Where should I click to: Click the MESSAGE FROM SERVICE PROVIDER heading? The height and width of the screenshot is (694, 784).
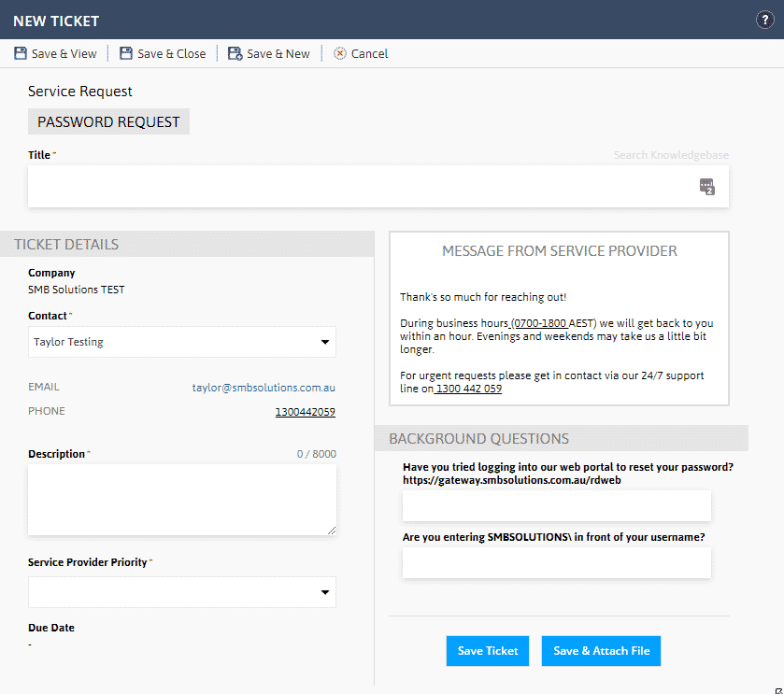(559, 251)
